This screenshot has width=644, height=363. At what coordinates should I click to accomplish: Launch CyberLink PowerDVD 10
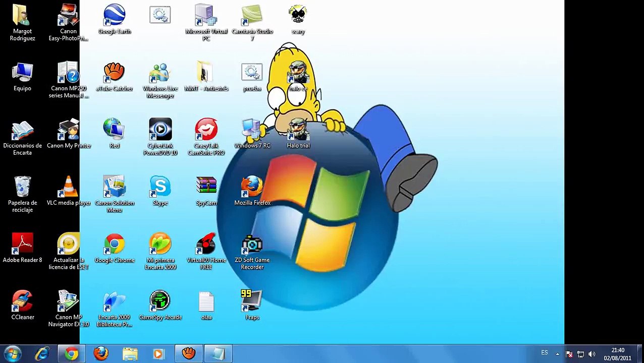[160, 137]
